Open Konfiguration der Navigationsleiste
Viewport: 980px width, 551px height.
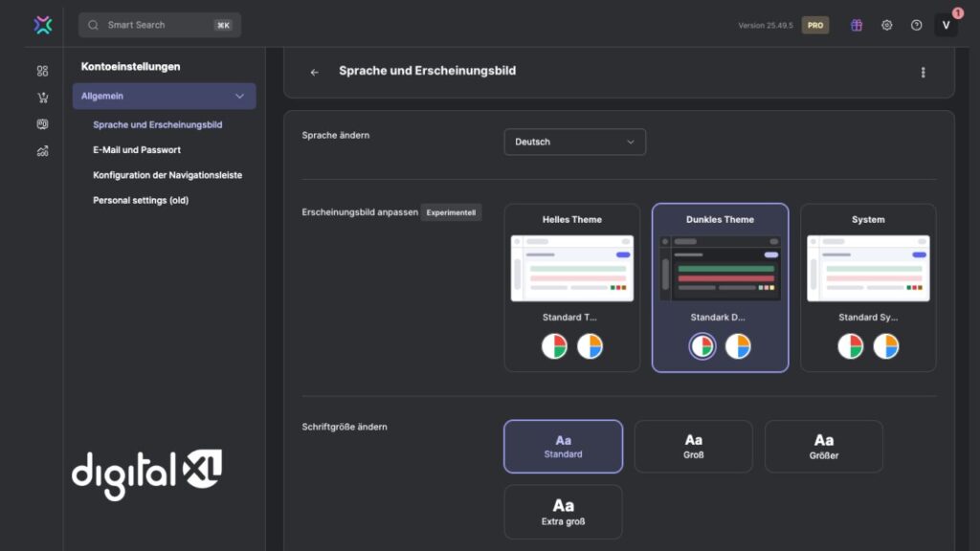click(x=167, y=175)
